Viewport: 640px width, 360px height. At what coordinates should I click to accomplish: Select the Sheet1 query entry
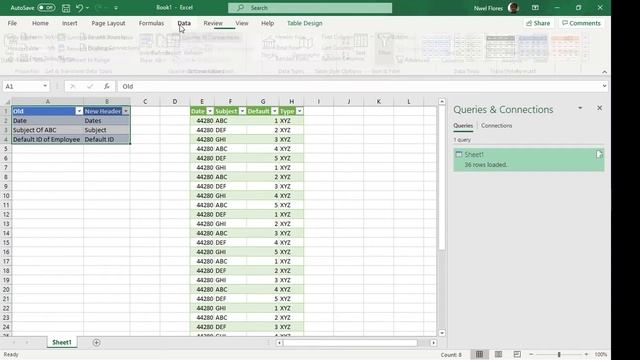[529, 160]
